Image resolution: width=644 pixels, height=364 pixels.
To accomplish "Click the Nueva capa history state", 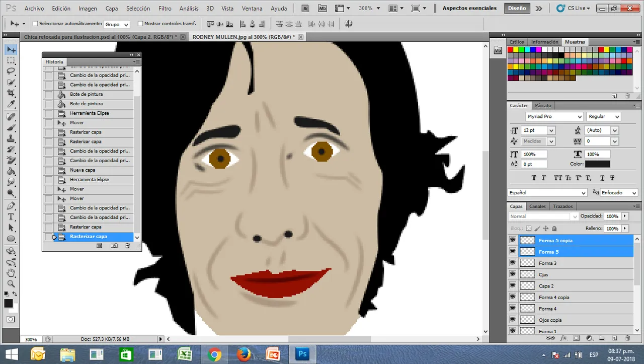I will pos(95,170).
